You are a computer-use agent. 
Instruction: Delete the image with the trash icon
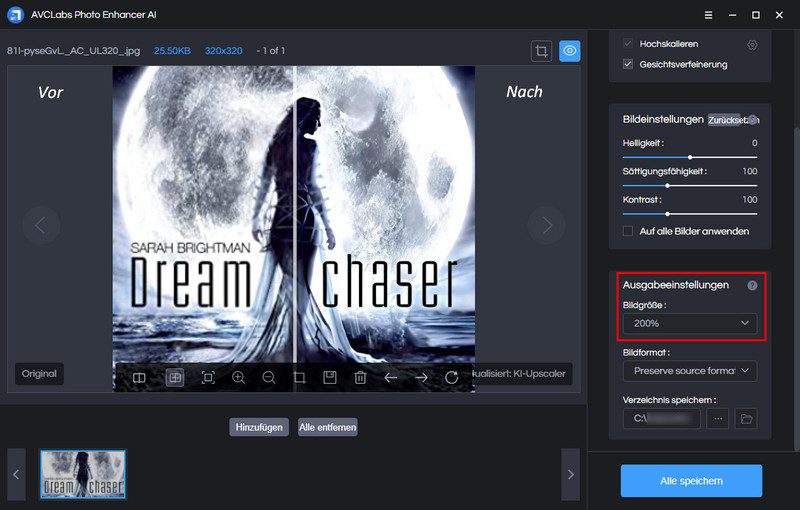360,378
